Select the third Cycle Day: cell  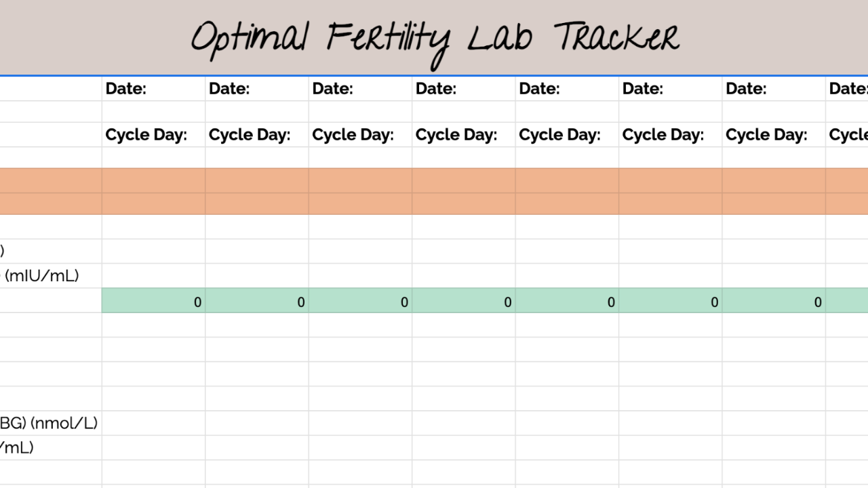click(x=360, y=135)
